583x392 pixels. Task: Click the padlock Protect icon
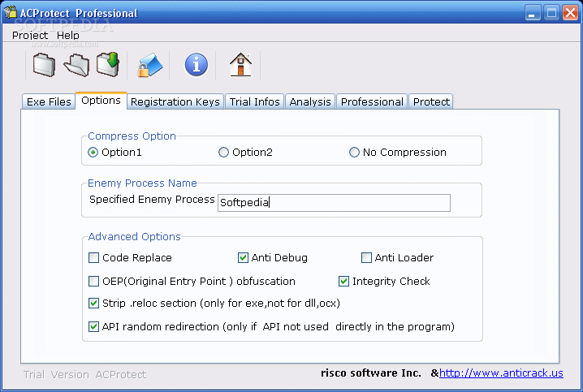click(x=149, y=65)
